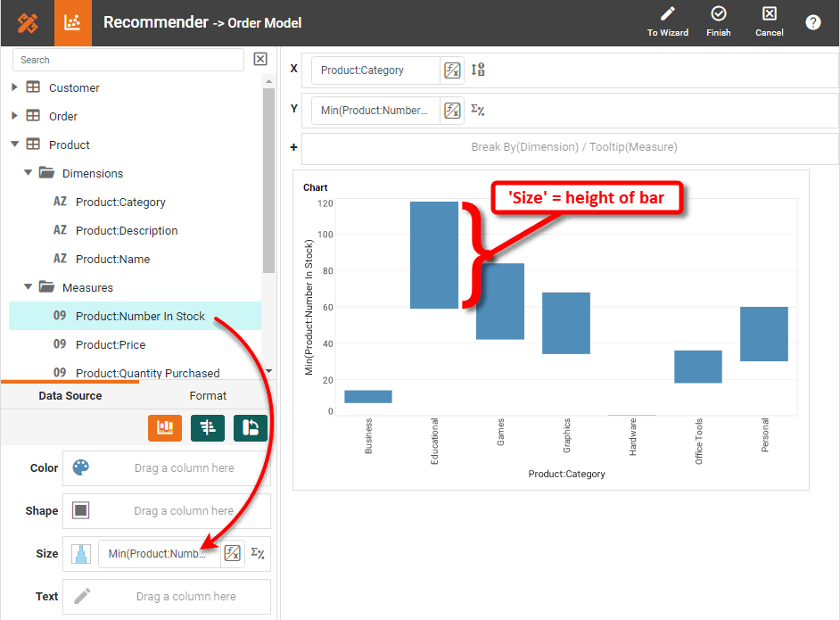Click the Shape square swatch icon
The height and width of the screenshot is (620, 840).
tap(81, 511)
